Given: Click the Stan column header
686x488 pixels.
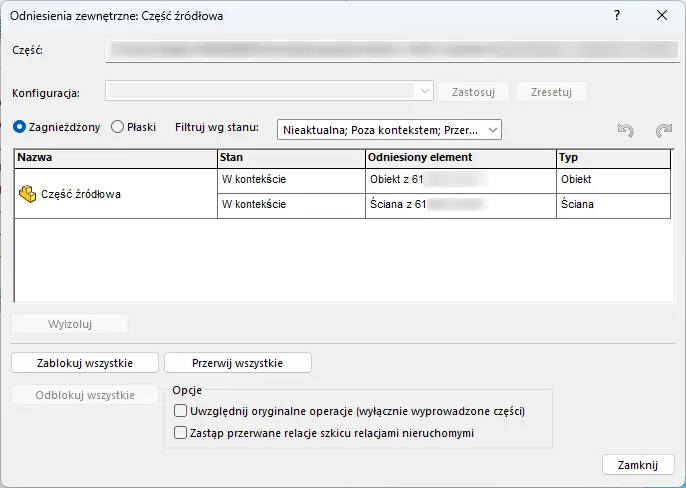Looking at the screenshot, I should [x=291, y=158].
